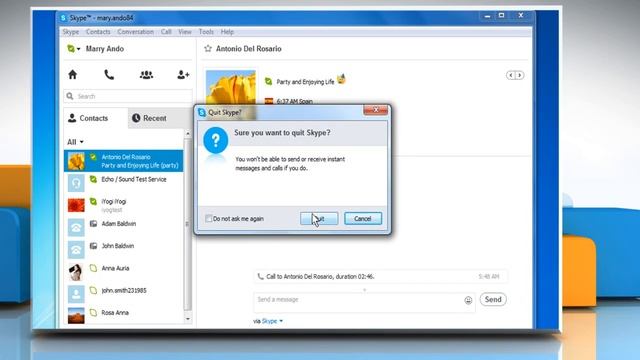Open the Call phones dial icon

coord(109,75)
